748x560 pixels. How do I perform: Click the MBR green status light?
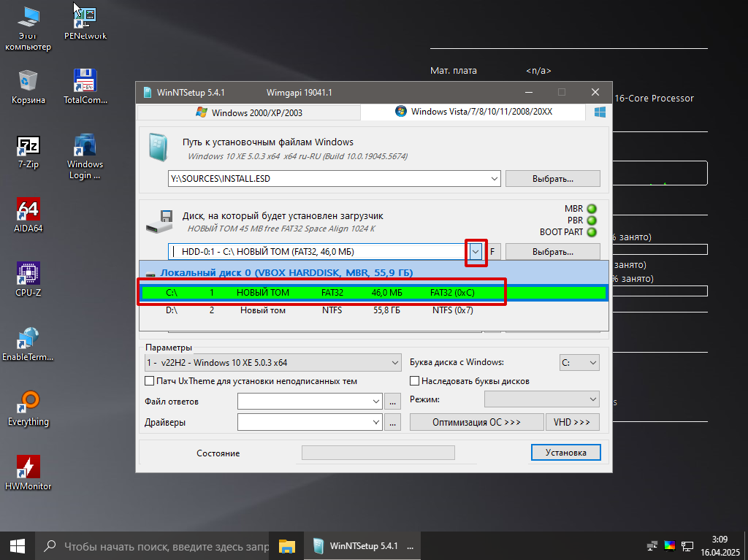[x=592, y=209]
